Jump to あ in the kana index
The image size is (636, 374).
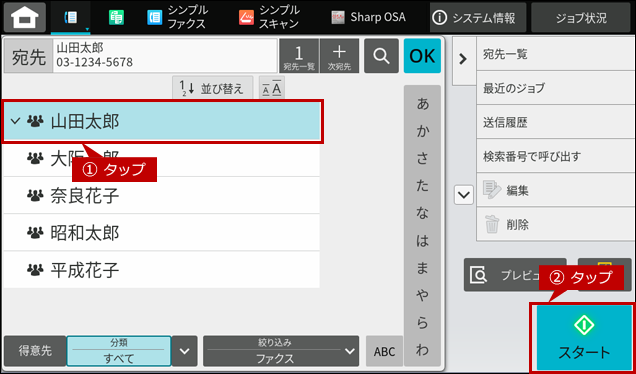point(422,104)
